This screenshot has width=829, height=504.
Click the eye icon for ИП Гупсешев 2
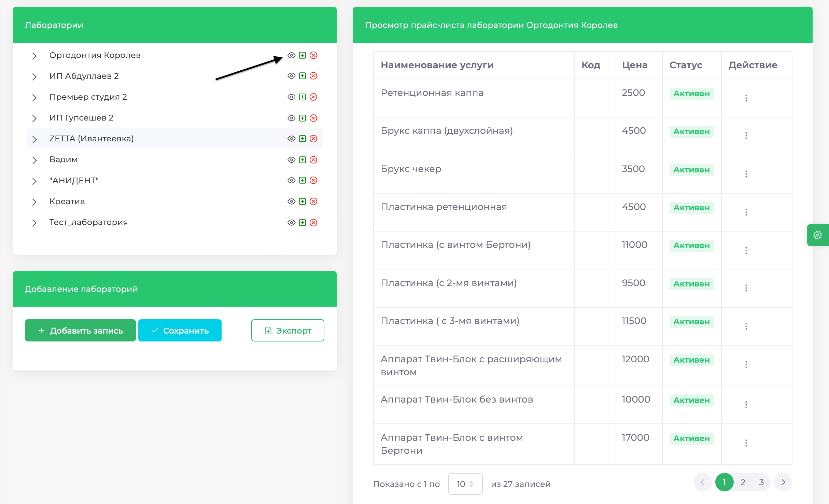click(291, 118)
